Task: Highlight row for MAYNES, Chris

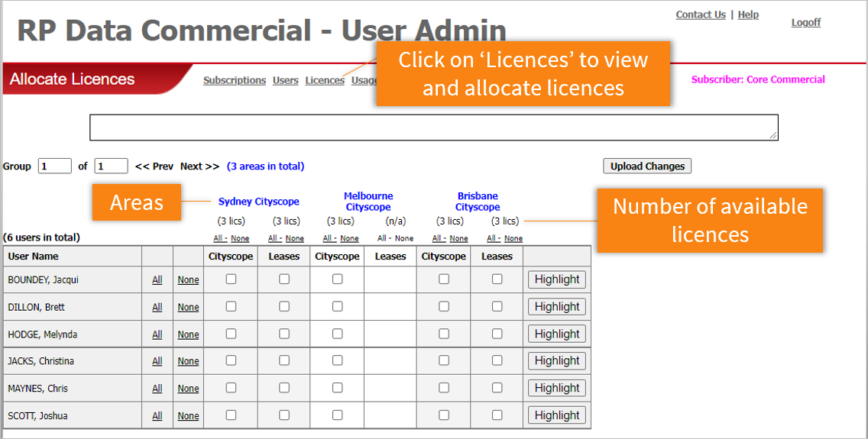Action: (557, 388)
